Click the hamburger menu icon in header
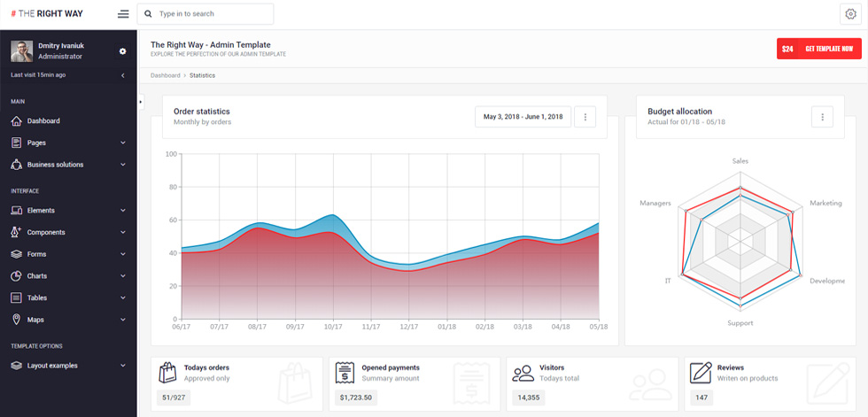This screenshot has width=868, height=417. tap(123, 14)
